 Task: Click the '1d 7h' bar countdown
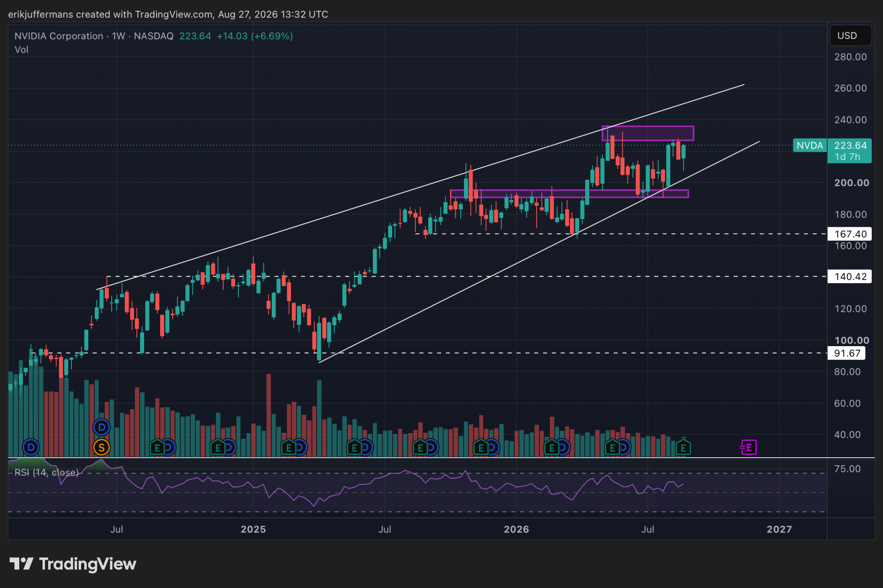pos(847,157)
